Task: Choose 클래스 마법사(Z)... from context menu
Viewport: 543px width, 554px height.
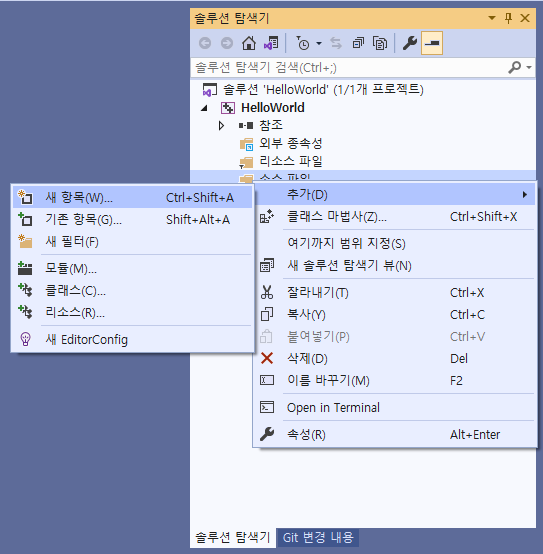Action: (x=395, y=217)
